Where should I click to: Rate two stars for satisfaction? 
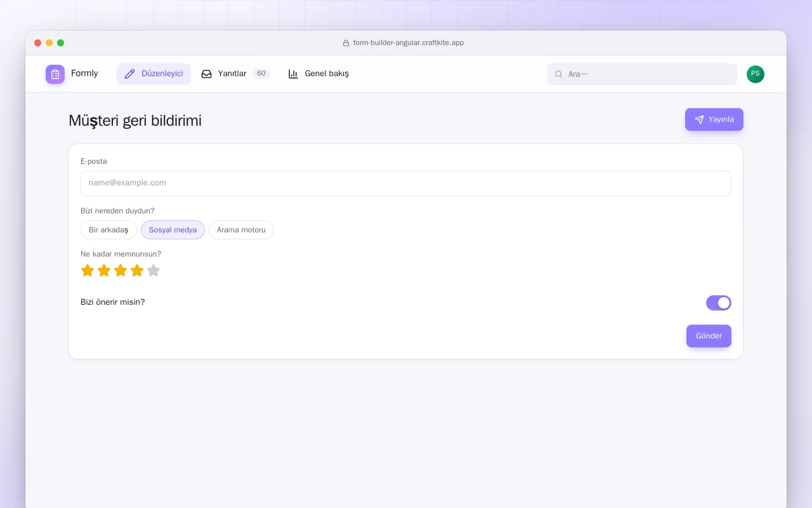point(104,271)
